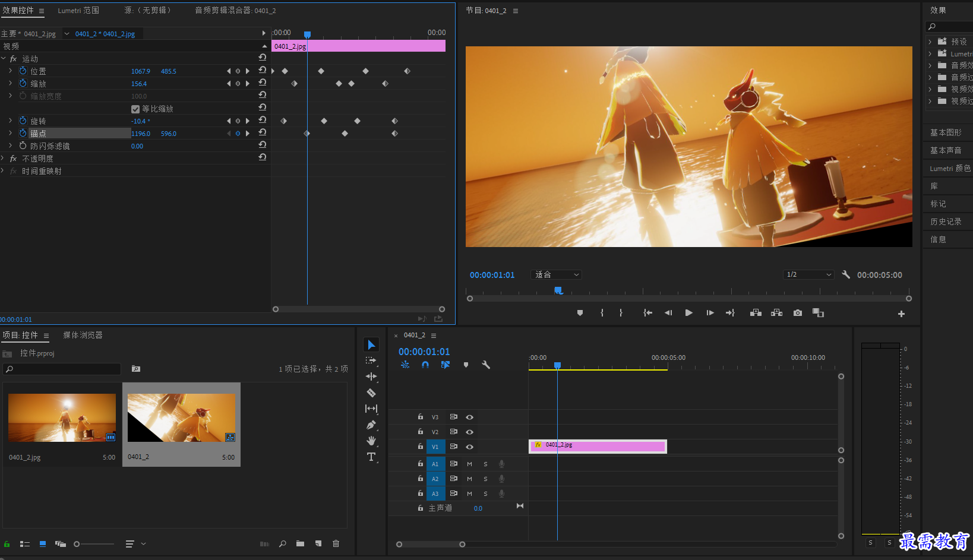Image resolution: width=973 pixels, height=560 pixels.
Task: Expand the 位置 property
Action: 10,71
